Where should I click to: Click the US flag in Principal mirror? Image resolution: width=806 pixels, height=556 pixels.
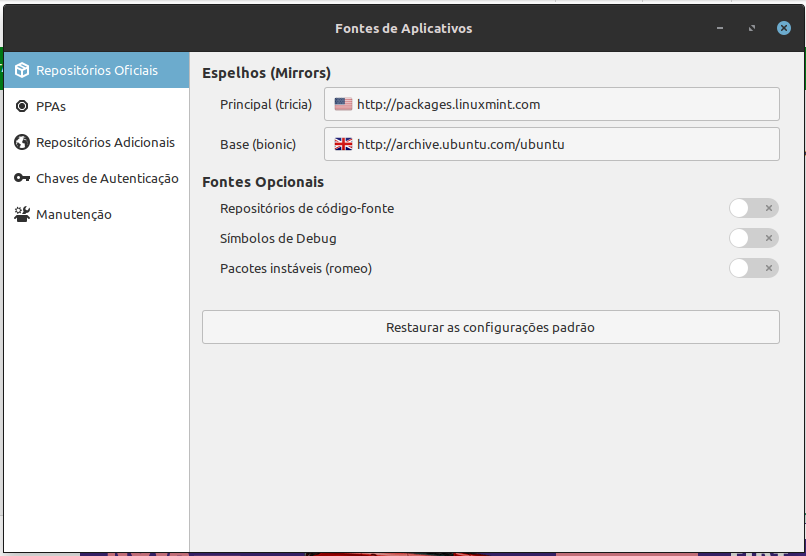[x=343, y=104]
